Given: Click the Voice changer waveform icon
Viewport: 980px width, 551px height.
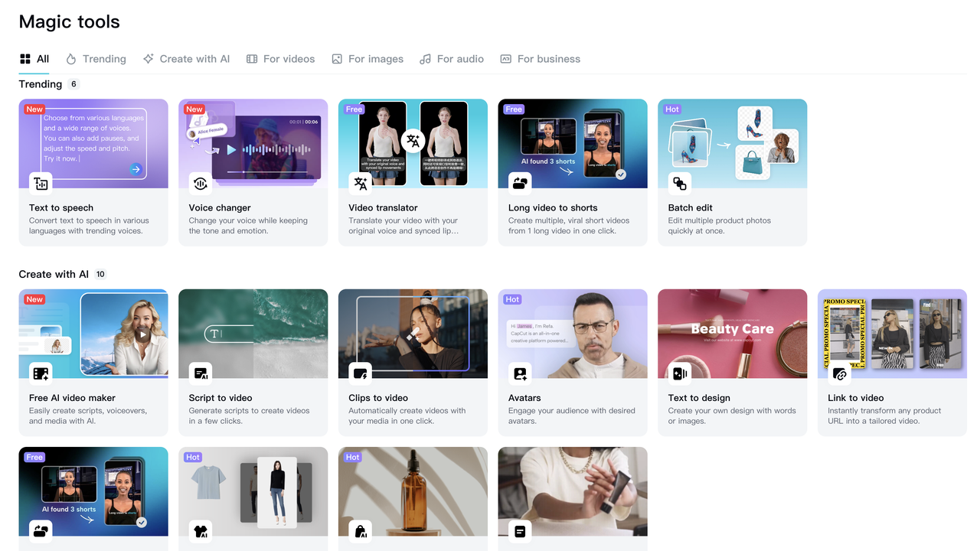Looking at the screenshot, I should (201, 184).
